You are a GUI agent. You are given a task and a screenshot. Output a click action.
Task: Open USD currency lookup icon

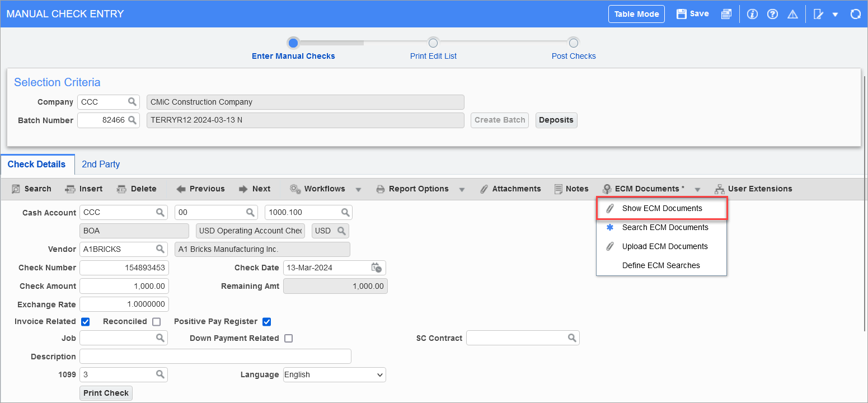click(340, 231)
